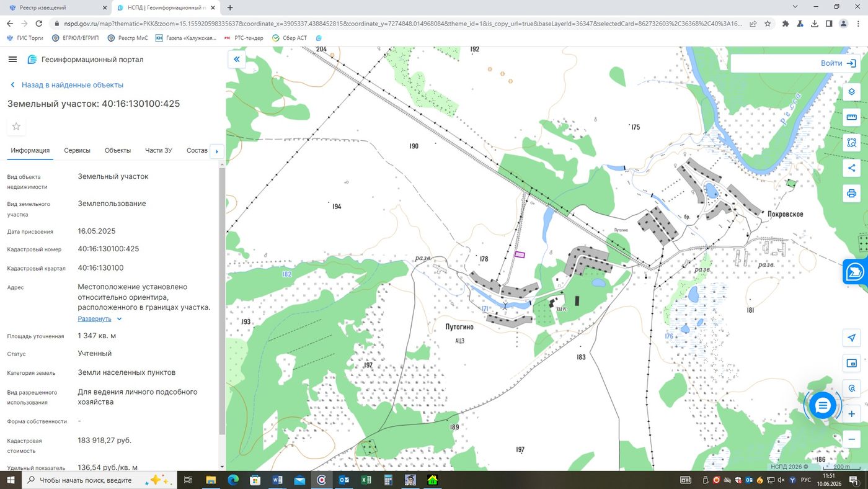The height and width of the screenshot is (489, 868).
Task: Activate the my location arrow icon
Action: [x=851, y=338]
